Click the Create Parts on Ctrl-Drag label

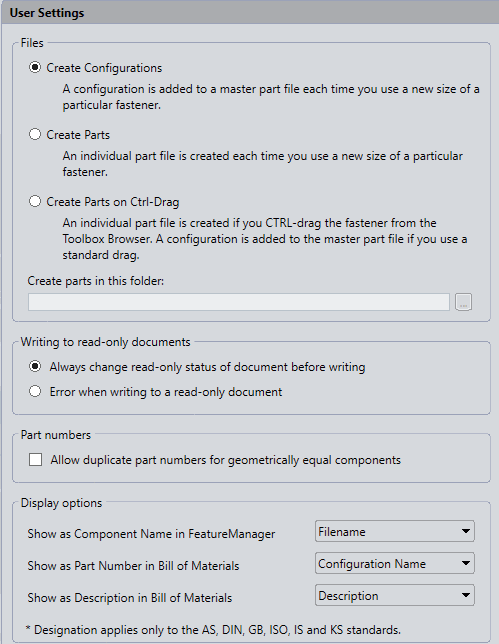coord(113,202)
